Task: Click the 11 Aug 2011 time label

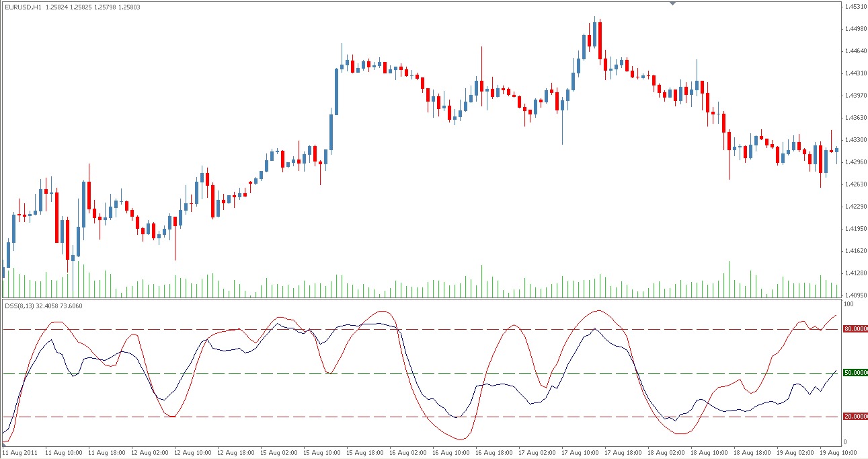Action: 21,453
